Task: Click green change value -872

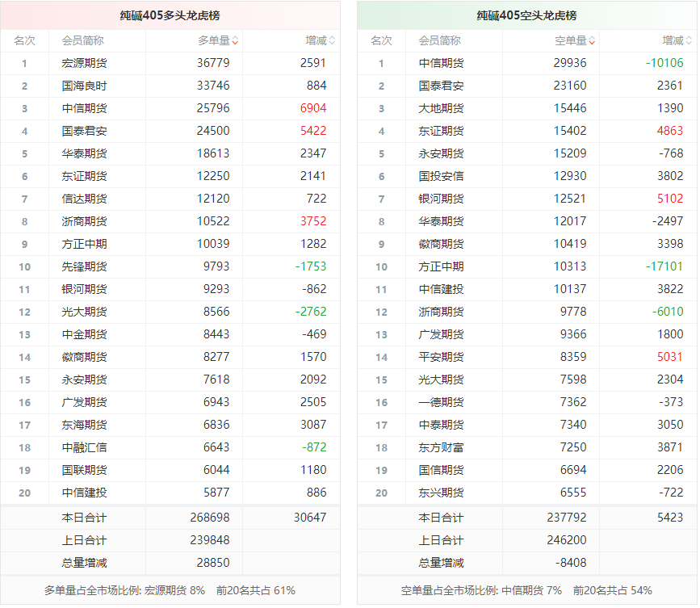Action: coord(314,447)
